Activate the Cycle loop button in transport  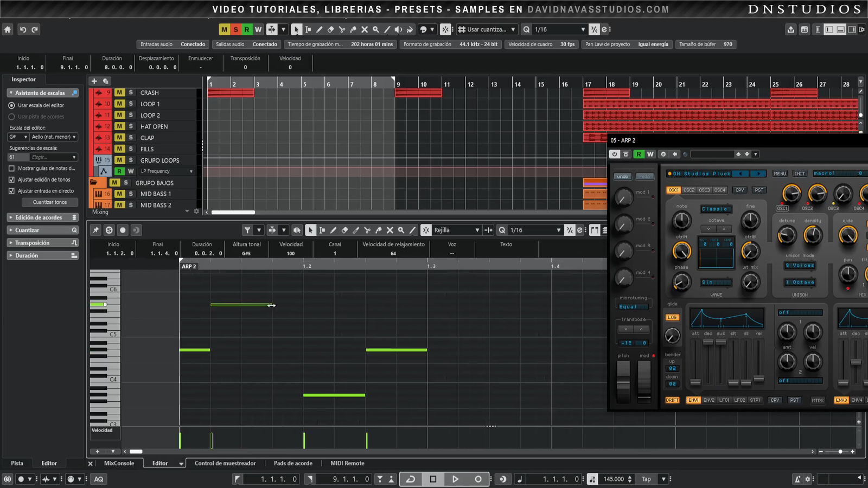click(411, 479)
